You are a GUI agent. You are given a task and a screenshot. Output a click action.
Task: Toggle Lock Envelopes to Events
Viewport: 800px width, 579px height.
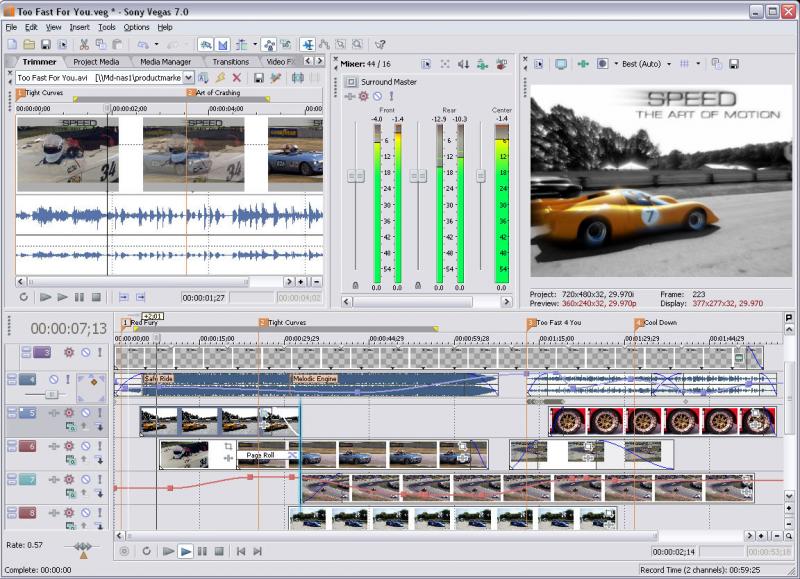click(269, 45)
